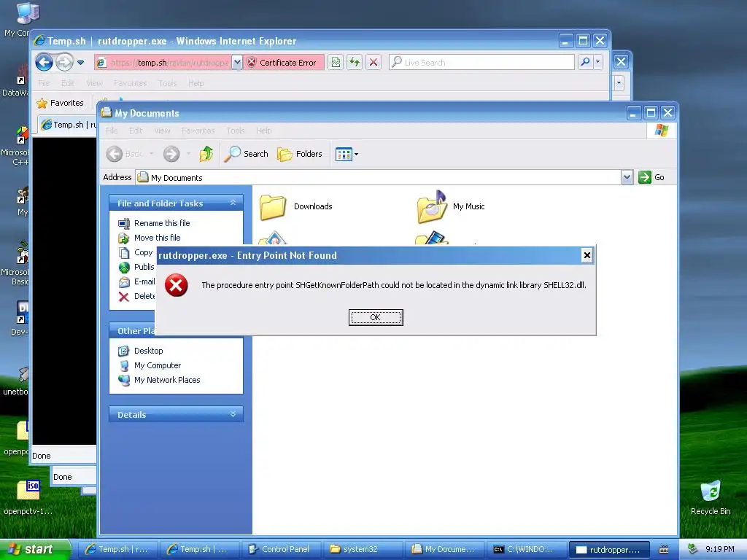The height and width of the screenshot is (560, 747).
Task: Switch to rutdropper taskbar item
Action: tap(609, 549)
